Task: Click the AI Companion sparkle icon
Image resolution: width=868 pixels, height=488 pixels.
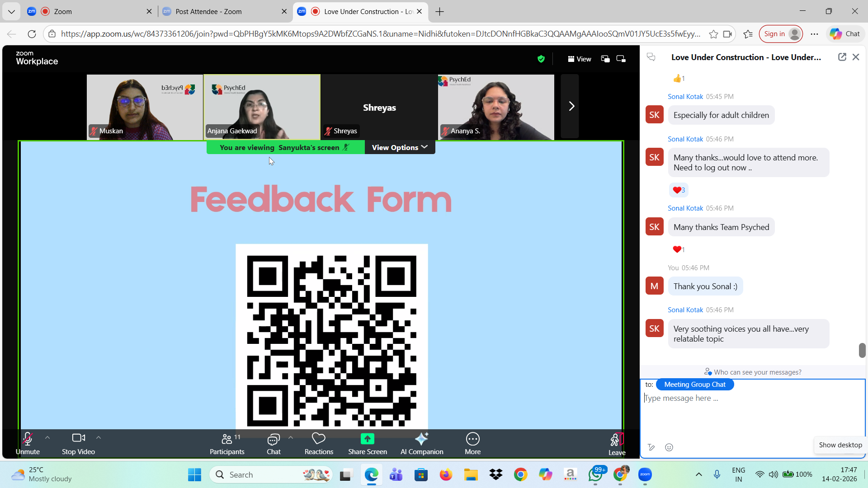Action: 421,439
